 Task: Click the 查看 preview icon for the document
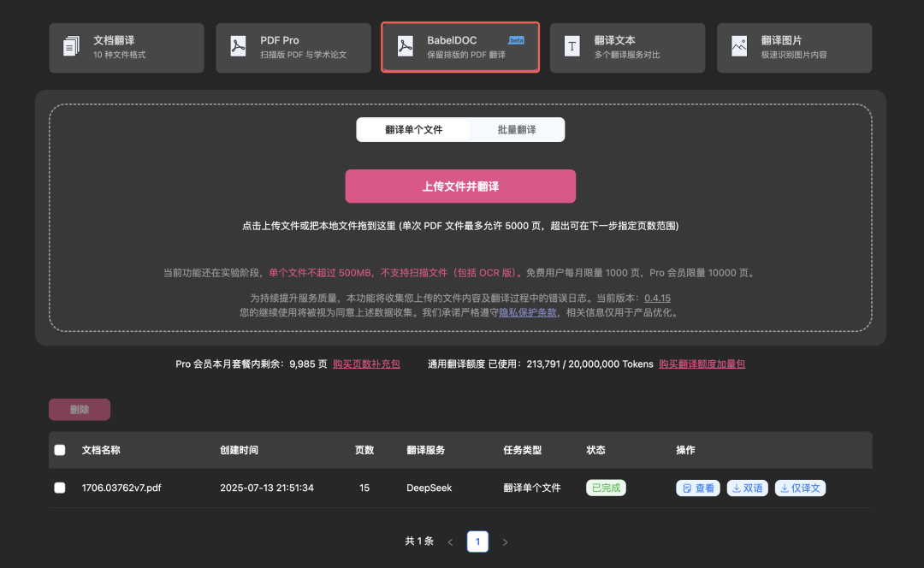tap(685, 488)
